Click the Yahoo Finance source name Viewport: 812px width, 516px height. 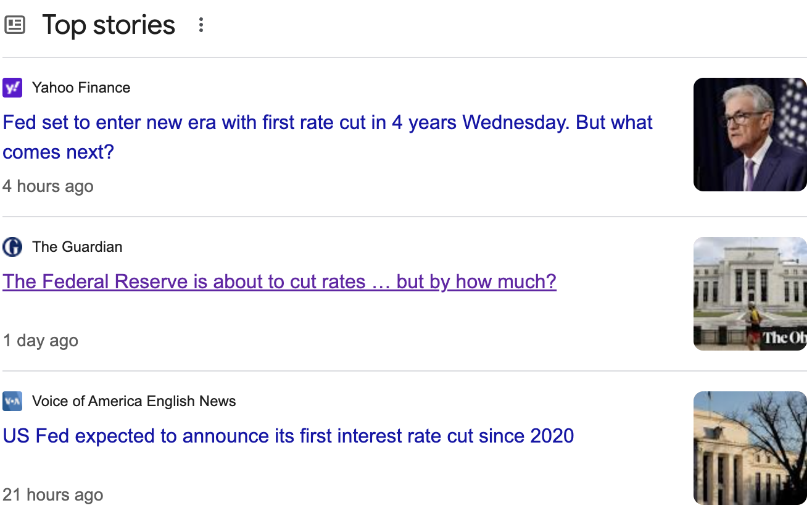click(81, 88)
